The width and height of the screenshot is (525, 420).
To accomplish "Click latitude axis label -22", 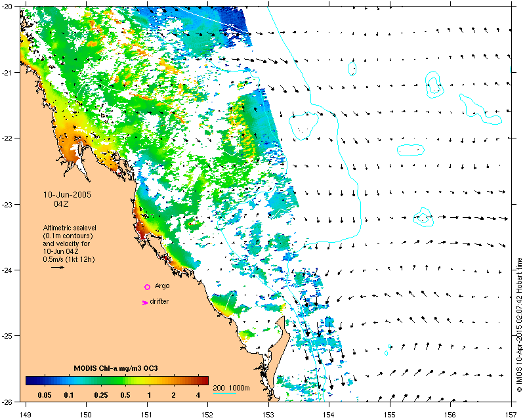I will click(8, 138).
